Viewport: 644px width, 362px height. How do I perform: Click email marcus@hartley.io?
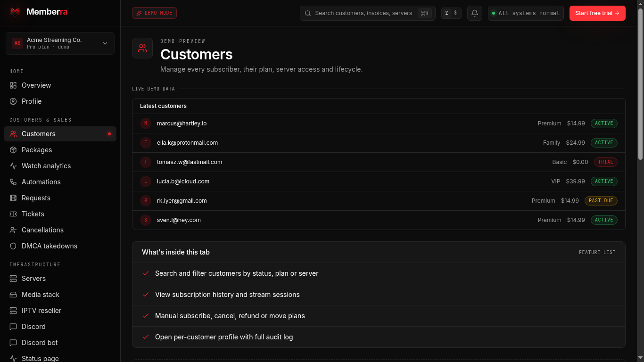pos(182,123)
